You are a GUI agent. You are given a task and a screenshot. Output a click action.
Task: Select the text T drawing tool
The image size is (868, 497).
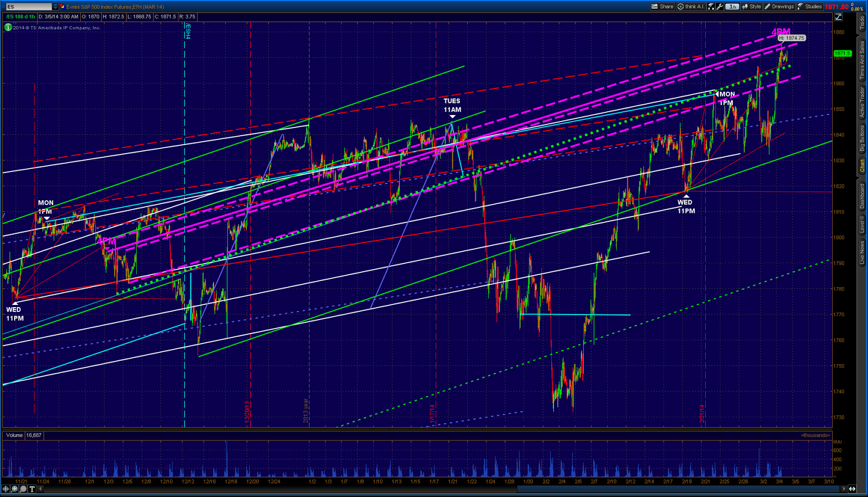[x=32, y=489]
